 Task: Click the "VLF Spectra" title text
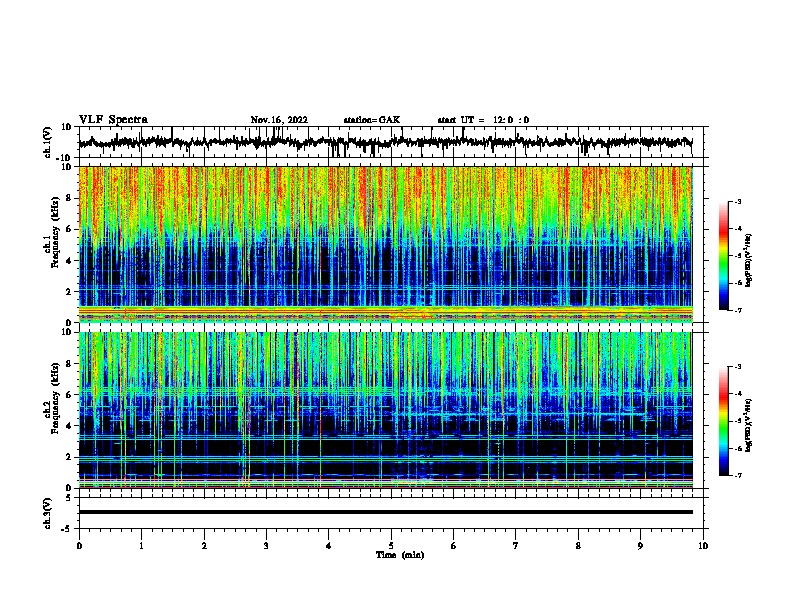113,120
